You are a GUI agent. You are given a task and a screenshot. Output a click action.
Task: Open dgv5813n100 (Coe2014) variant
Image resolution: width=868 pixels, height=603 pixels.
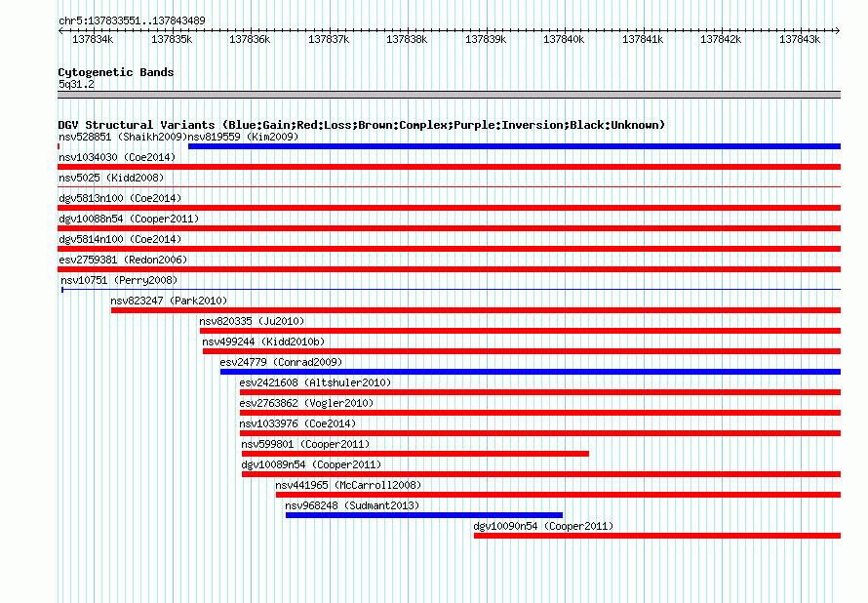pyautogui.click(x=120, y=198)
